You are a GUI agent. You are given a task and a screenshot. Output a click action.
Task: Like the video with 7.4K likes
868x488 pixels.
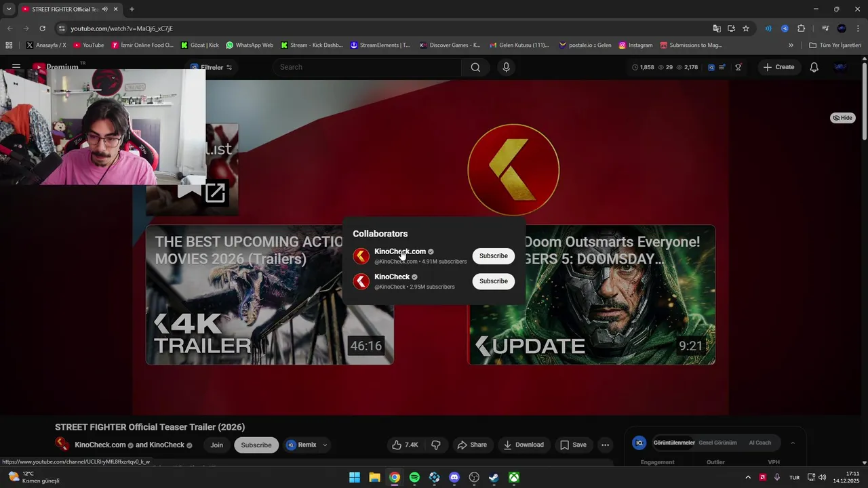405,445
